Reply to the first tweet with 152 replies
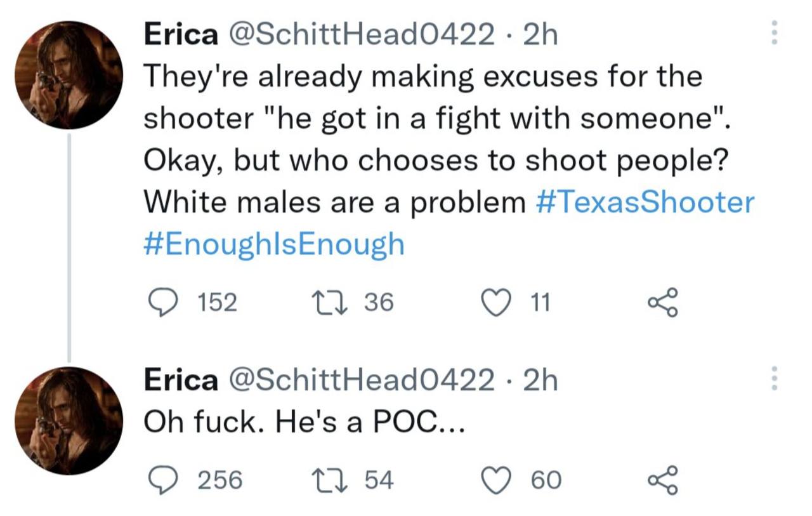The width and height of the screenshot is (812, 516). click(163, 303)
